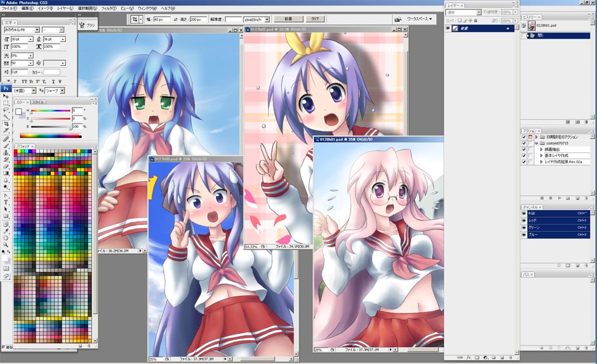Uncheck the 初期設定のアクション action set checkbox
The image size is (597, 364).
(524, 137)
